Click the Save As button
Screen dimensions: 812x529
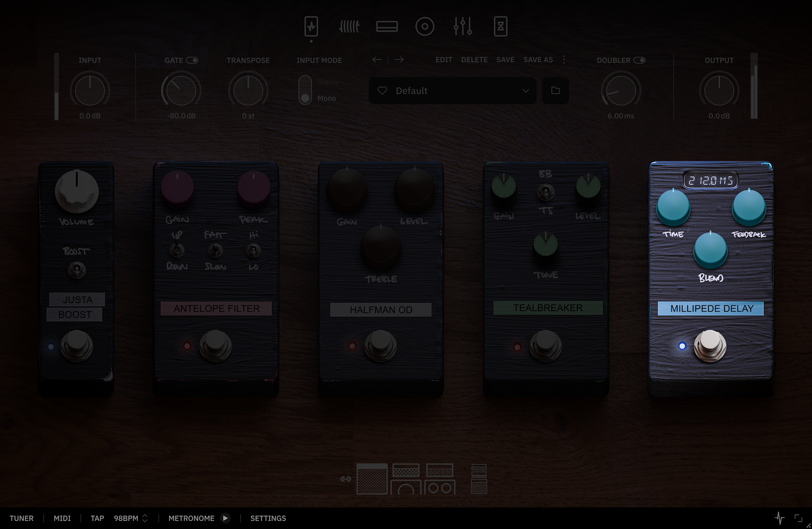[538, 60]
